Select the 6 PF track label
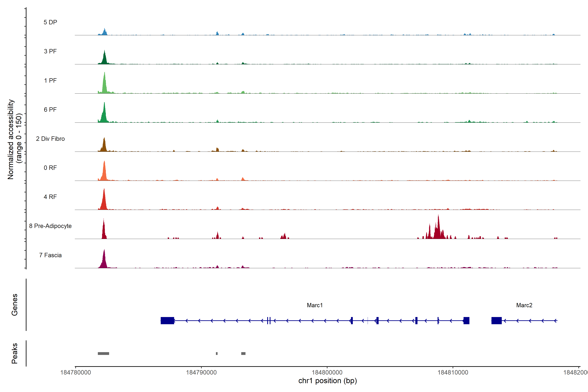 [x=50, y=109]
